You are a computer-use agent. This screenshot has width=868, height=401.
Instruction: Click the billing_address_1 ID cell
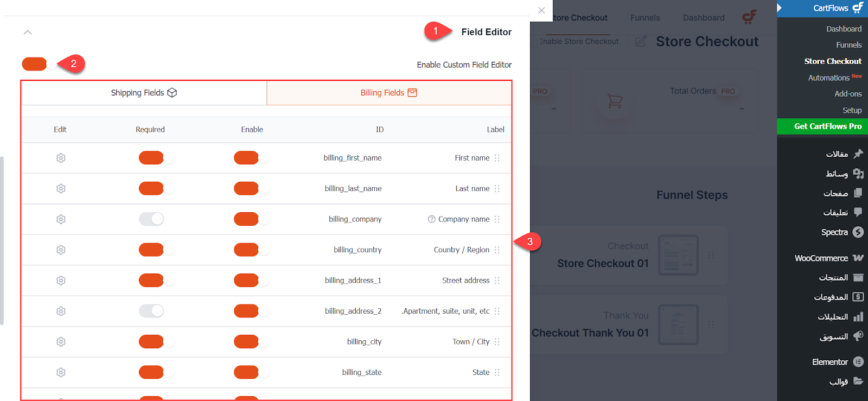tap(353, 281)
